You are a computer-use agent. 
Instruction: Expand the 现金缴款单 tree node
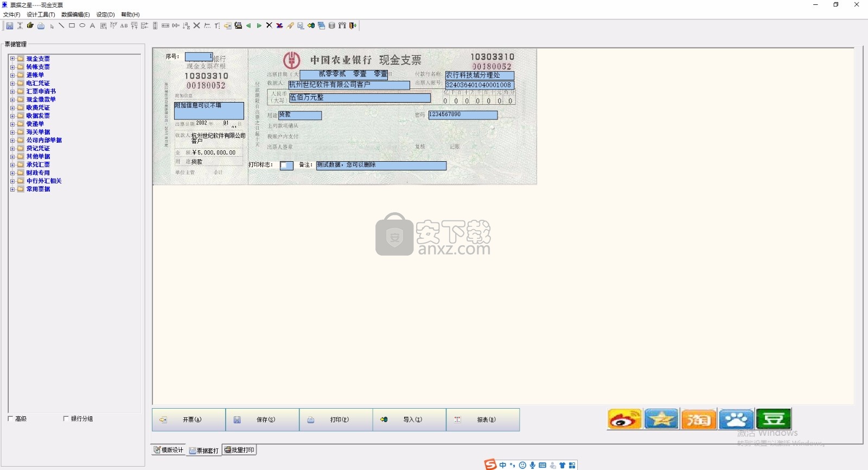12,99
